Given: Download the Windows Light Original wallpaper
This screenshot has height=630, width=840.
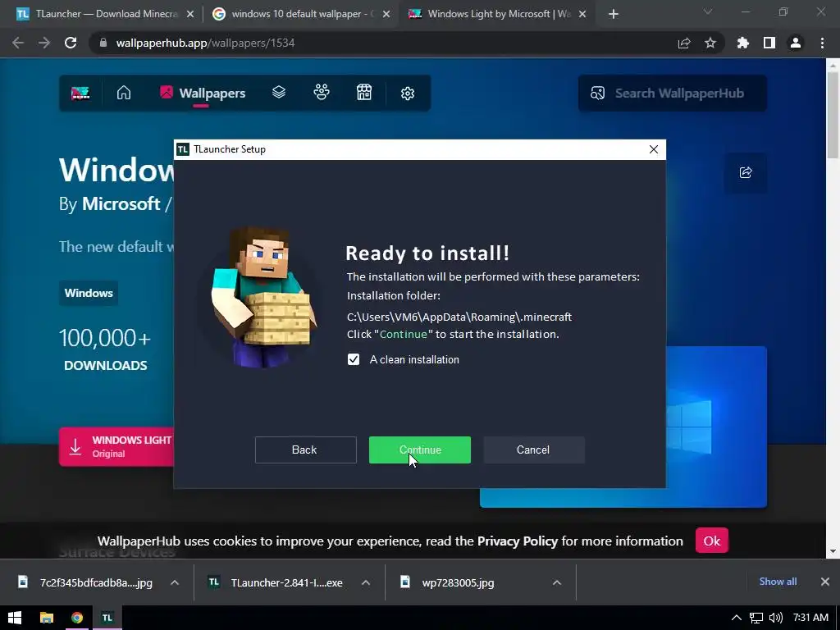Looking at the screenshot, I should coord(116,447).
